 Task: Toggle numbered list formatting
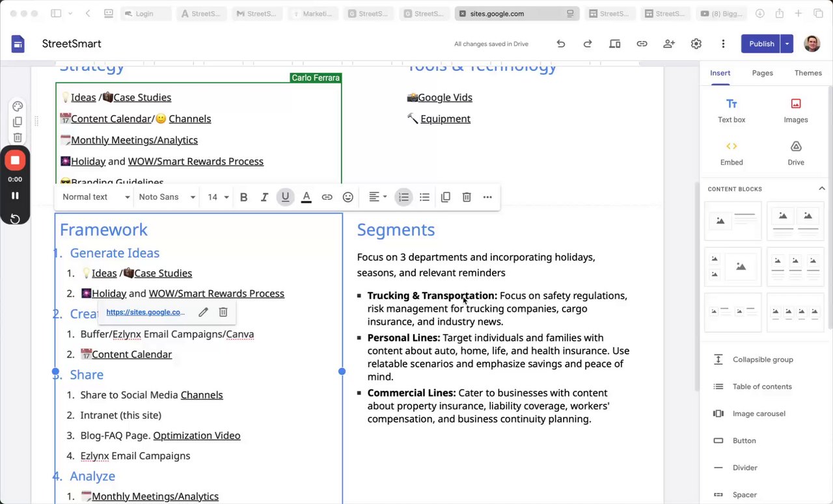click(403, 197)
